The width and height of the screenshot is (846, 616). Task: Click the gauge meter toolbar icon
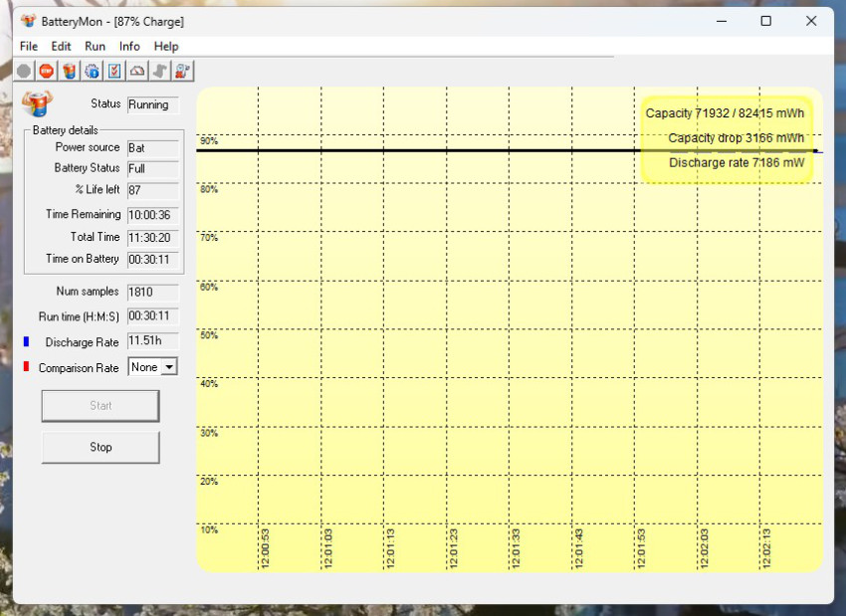(x=137, y=71)
